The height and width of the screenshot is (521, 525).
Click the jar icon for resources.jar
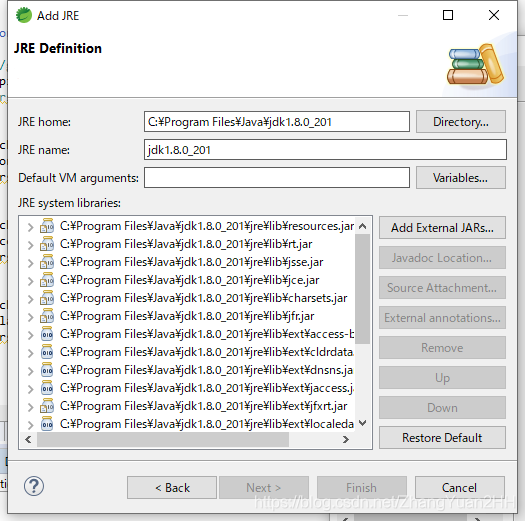[x=47, y=226]
